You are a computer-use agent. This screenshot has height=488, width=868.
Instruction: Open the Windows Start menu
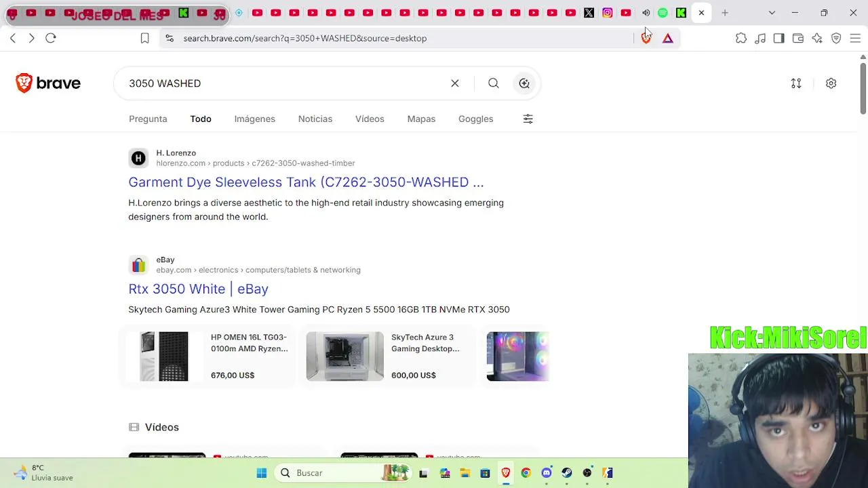(x=262, y=473)
